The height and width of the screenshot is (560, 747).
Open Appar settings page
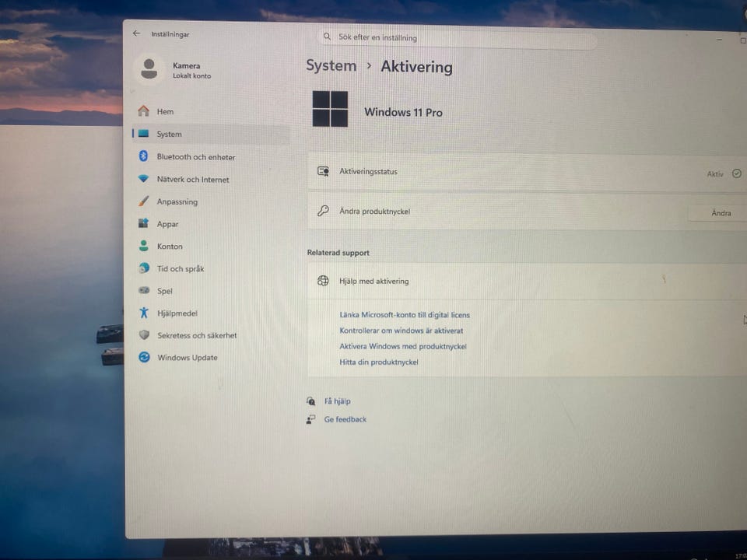click(211, 224)
